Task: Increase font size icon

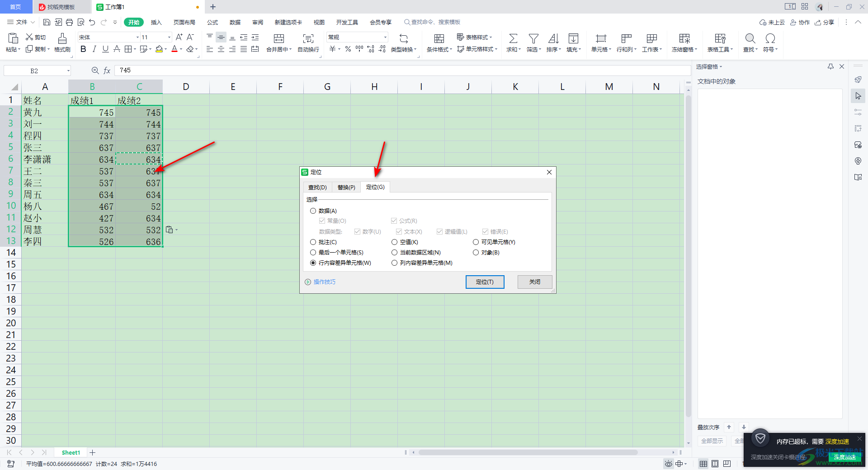Action: 179,37
